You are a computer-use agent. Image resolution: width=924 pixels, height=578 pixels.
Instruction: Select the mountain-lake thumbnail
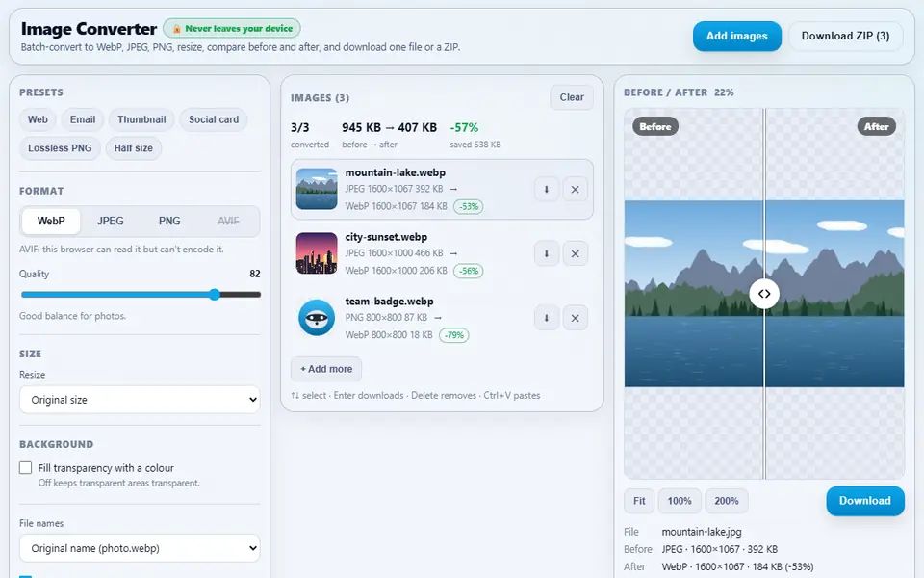tap(317, 189)
